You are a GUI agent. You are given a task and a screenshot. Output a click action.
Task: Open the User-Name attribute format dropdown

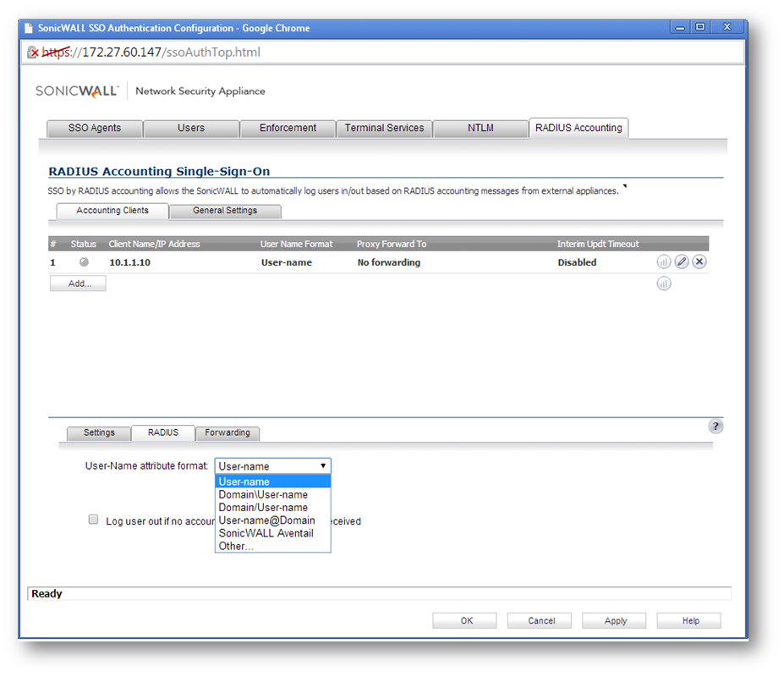coord(272,466)
